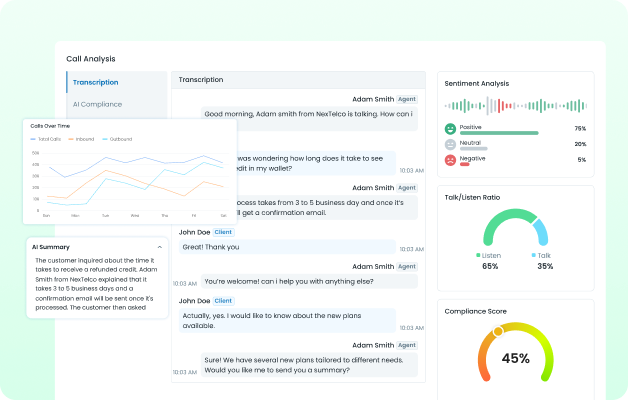Image resolution: width=628 pixels, height=400 pixels.
Task: Click the Talk/Listen Ratio semicircle gauge
Action: click(x=515, y=228)
